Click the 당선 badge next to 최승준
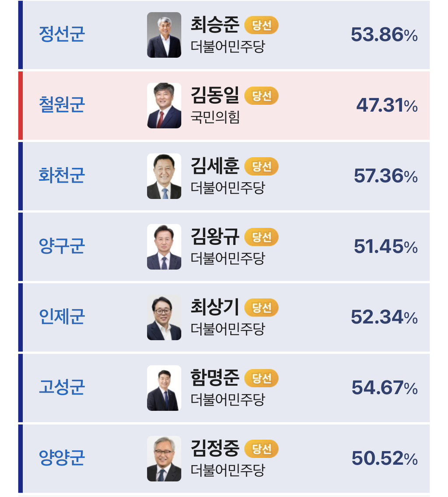The height and width of the screenshot is (497, 448). (262, 25)
